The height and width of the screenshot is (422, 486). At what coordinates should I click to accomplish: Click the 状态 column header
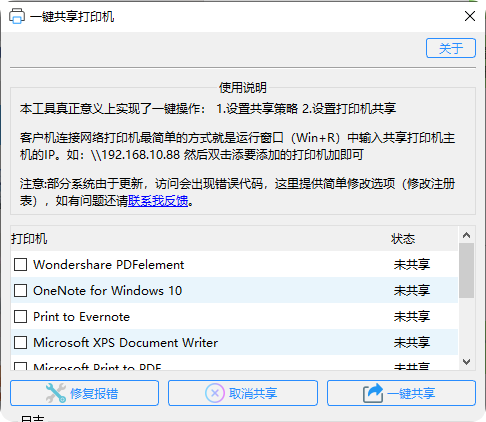pyautogui.click(x=403, y=239)
